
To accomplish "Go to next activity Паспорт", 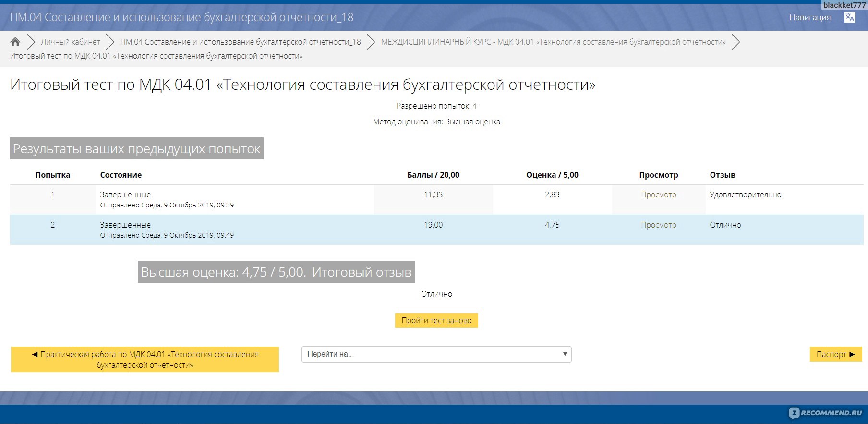I will pos(836,354).
